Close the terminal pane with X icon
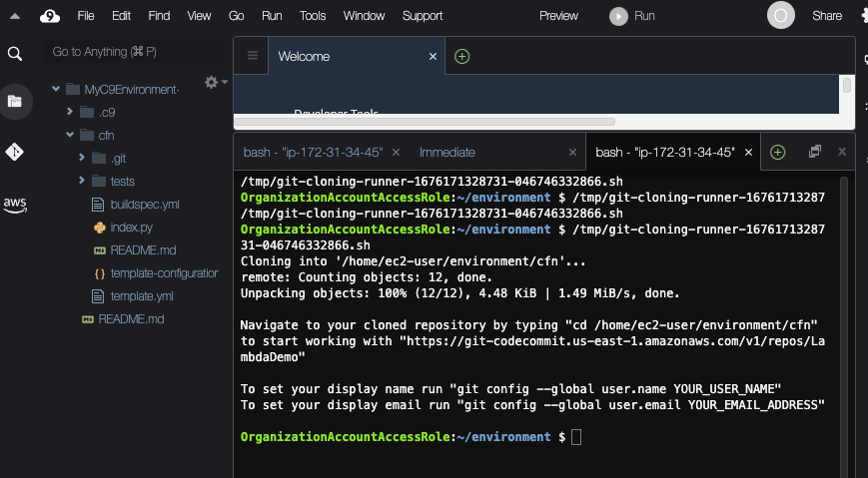 tap(842, 152)
